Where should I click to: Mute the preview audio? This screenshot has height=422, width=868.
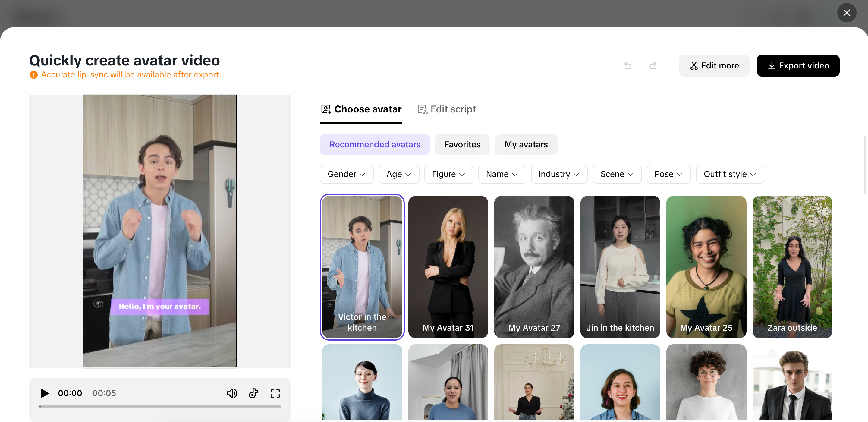(232, 393)
